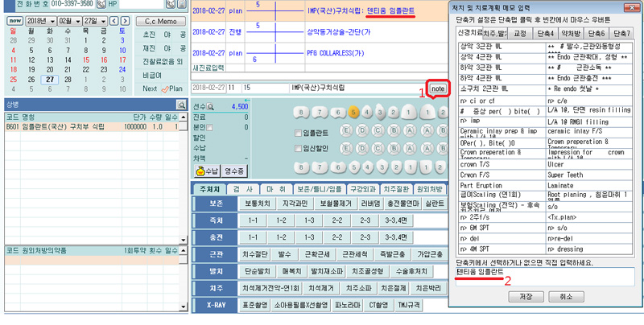The width and height of the screenshot is (644, 325).
Task: Click the magnifier icon beside 선수
Action: (x=212, y=106)
